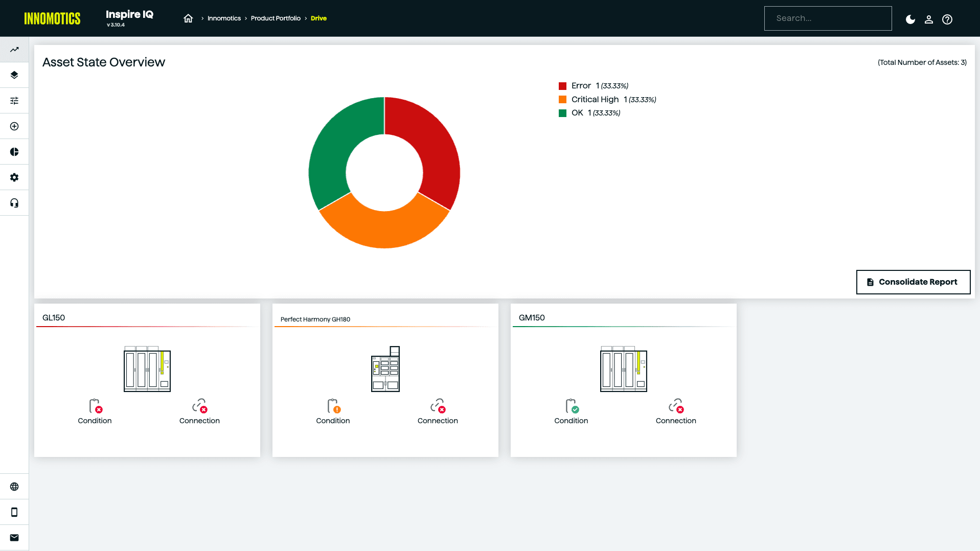Click the red Error legend swatch
This screenshot has height=551, width=980.
[562, 86]
